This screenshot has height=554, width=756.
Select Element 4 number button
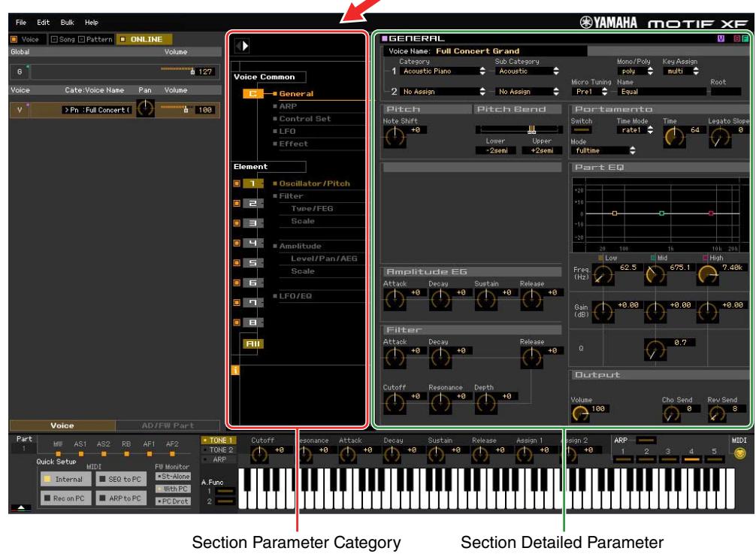[253, 243]
